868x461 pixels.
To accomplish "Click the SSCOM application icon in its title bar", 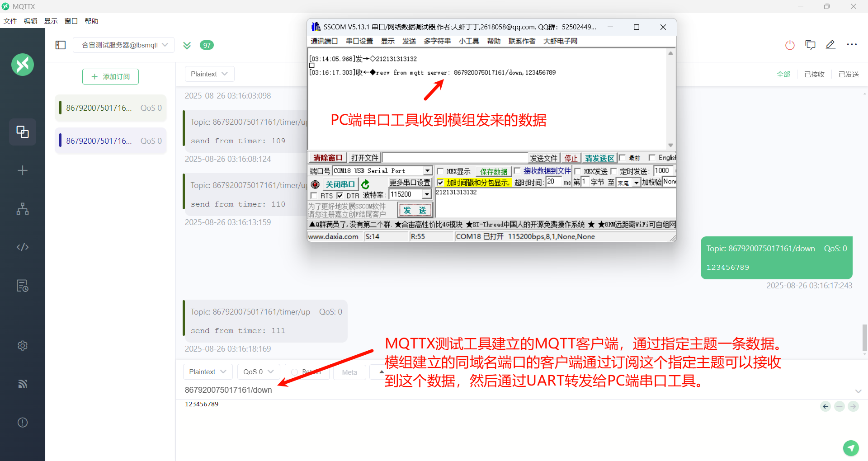I will pyautogui.click(x=316, y=27).
